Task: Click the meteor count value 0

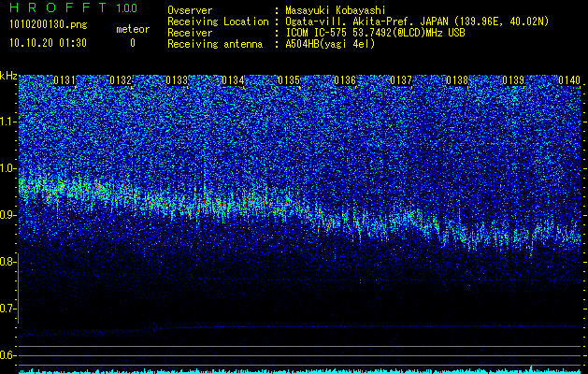Action: pos(132,43)
